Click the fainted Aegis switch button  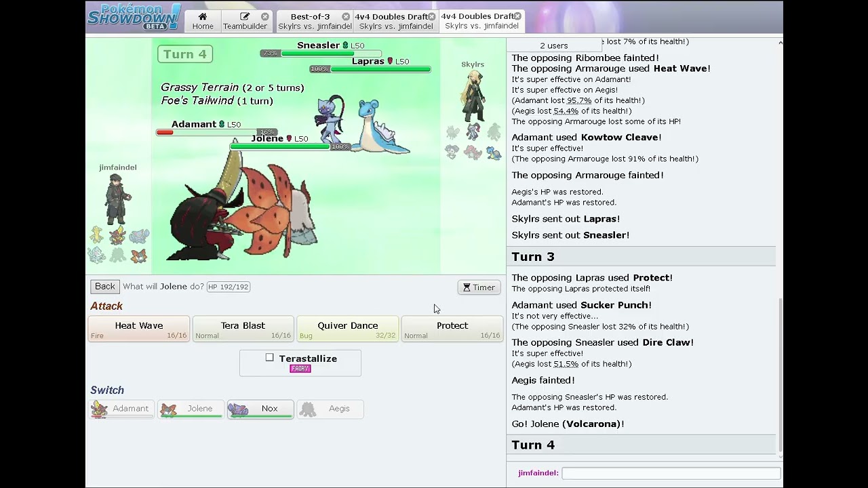tap(330, 409)
